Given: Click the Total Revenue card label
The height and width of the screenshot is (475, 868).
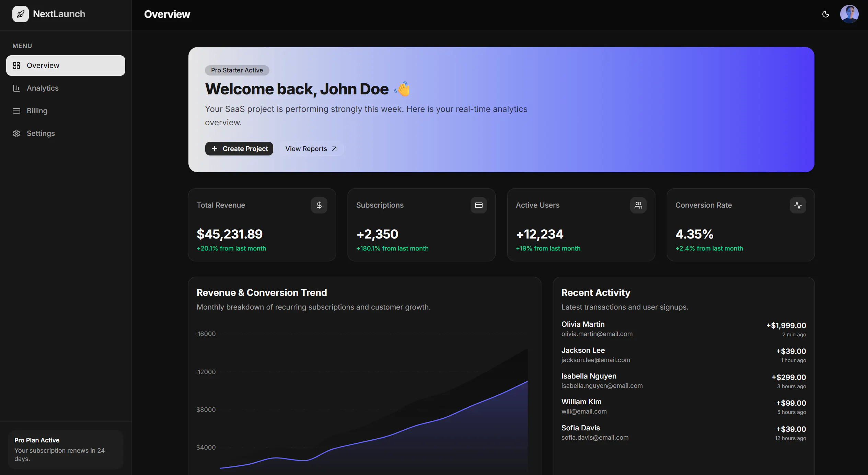Looking at the screenshot, I should pyautogui.click(x=221, y=205).
